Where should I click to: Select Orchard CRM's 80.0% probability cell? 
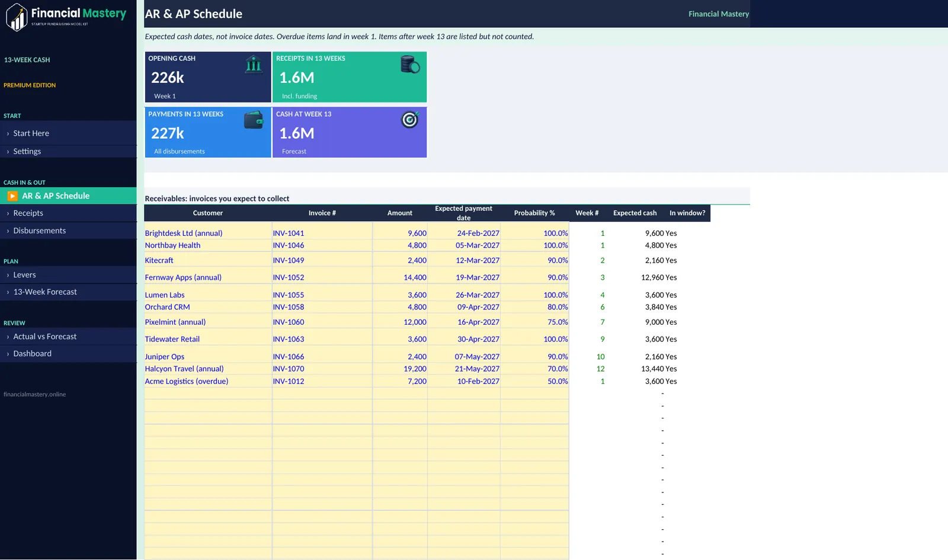(x=534, y=307)
